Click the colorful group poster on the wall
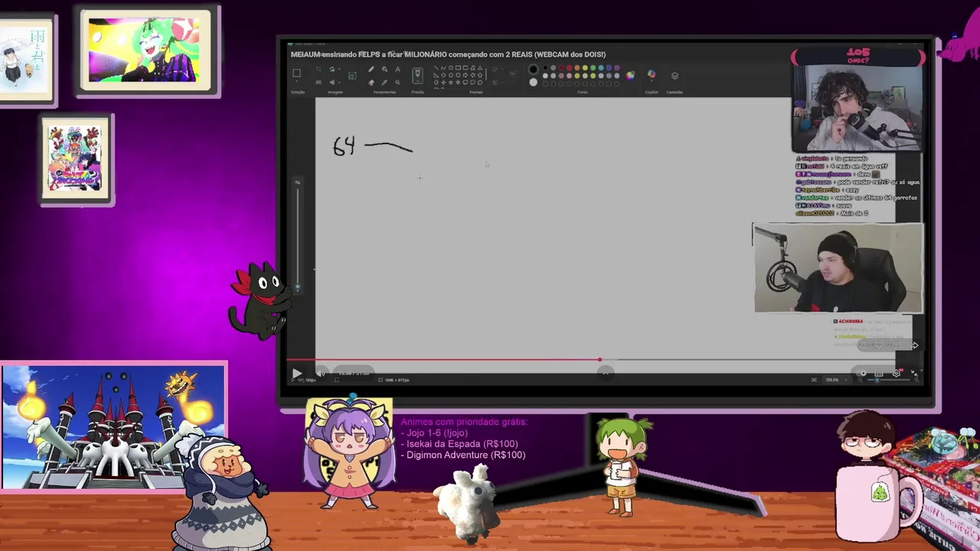The image size is (980, 551). coord(75,159)
